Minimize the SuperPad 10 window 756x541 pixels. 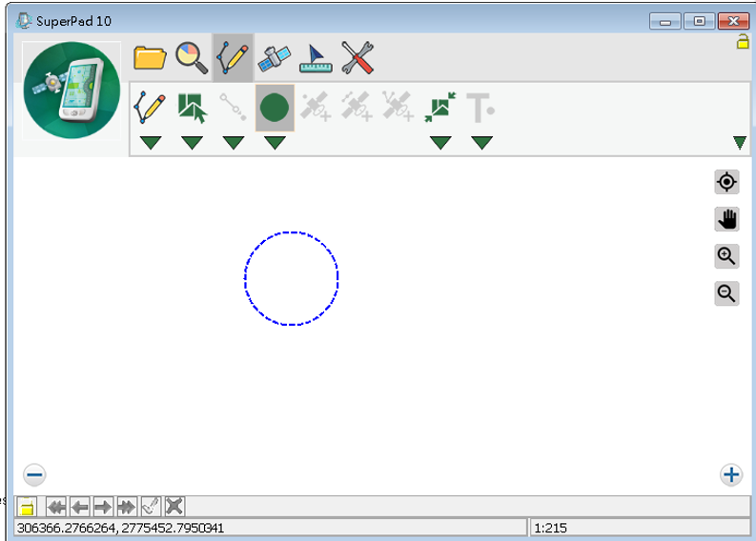click(x=664, y=21)
